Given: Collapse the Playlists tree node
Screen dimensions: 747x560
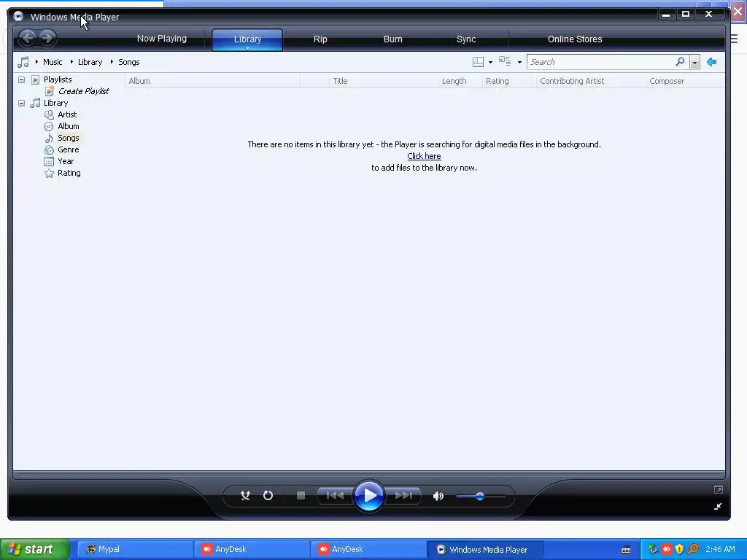Looking at the screenshot, I should click(x=21, y=79).
